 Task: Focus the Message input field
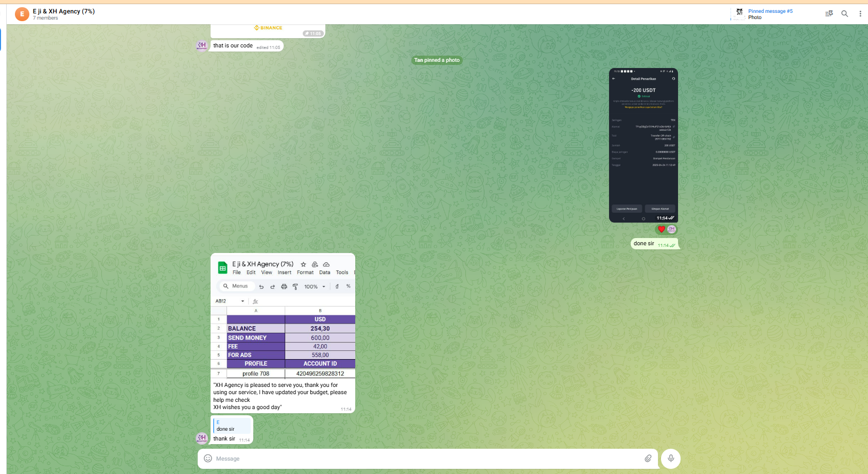[x=422, y=459]
